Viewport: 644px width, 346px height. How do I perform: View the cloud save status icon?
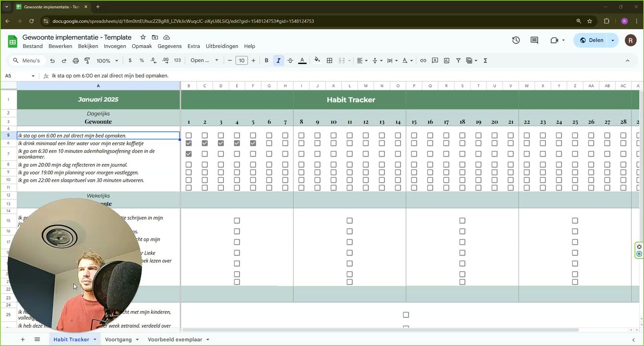tap(167, 37)
